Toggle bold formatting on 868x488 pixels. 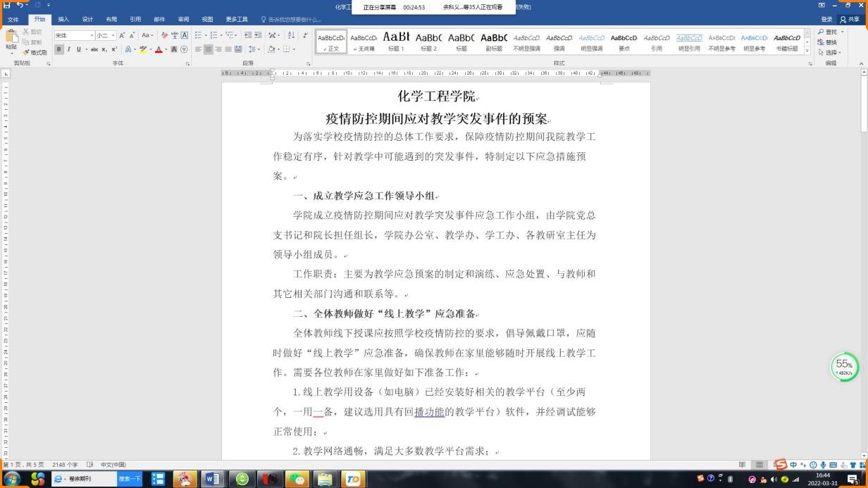point(58,49)
